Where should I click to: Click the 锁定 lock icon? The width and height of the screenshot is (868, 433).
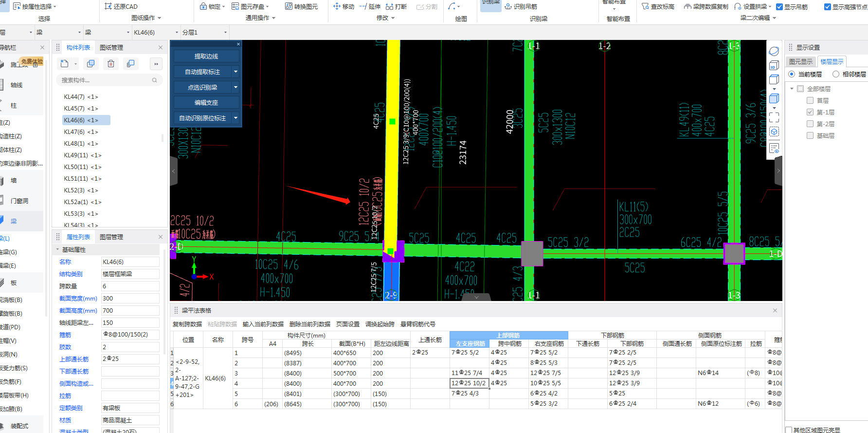pos(203,6)
